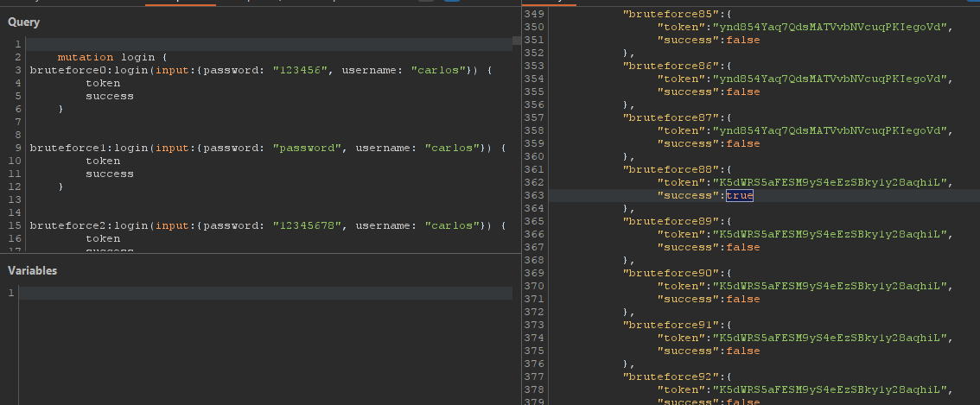The image size is (980, 405).
Task: Place cursor on empty first query line
Action: [x=259, y=44]
